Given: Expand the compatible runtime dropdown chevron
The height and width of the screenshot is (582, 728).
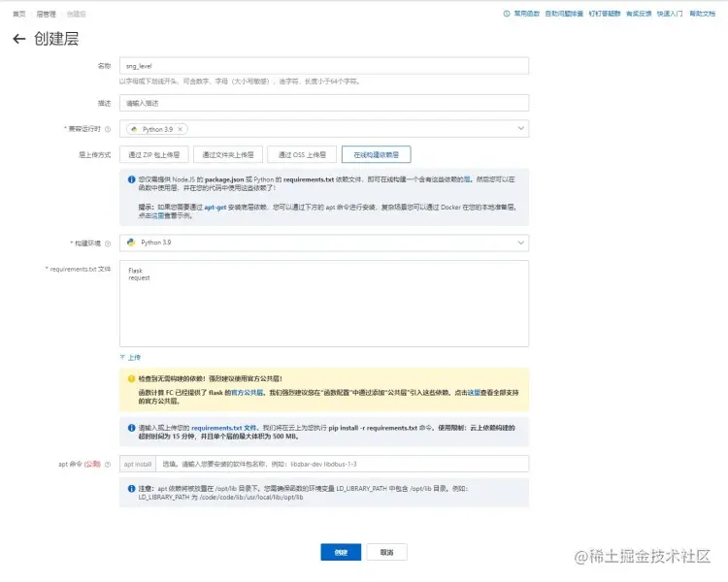Looking at the screenshot, I should pos(521,129).
